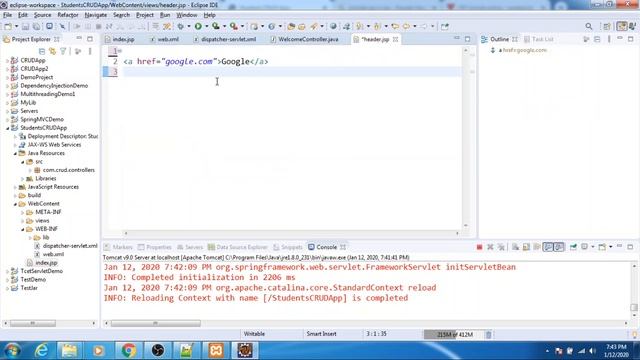Click the heap garbage collector trash icon

[489, 335]
